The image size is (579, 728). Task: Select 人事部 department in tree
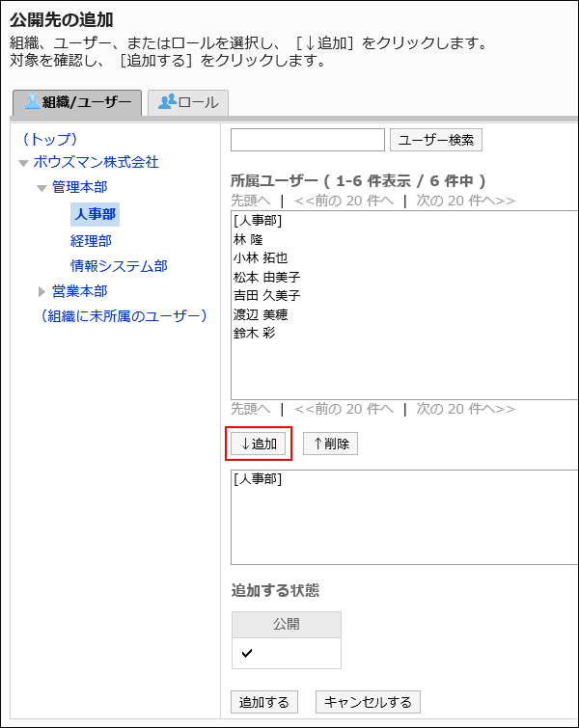click(95, 214)
